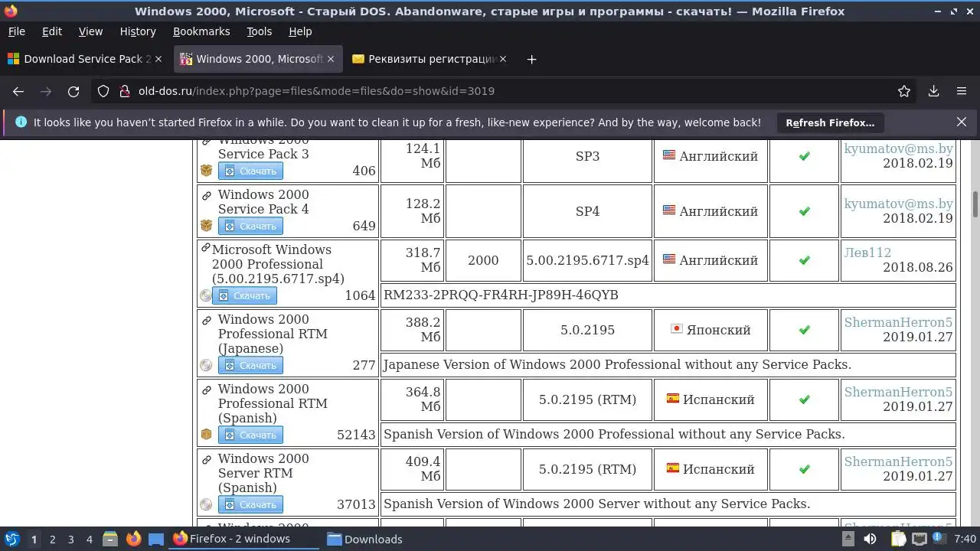Image resolution: width=980 pixels, height=551 pixels.
Task: Close the Download Service Pack tab
Action: click(x=158, y=59)
